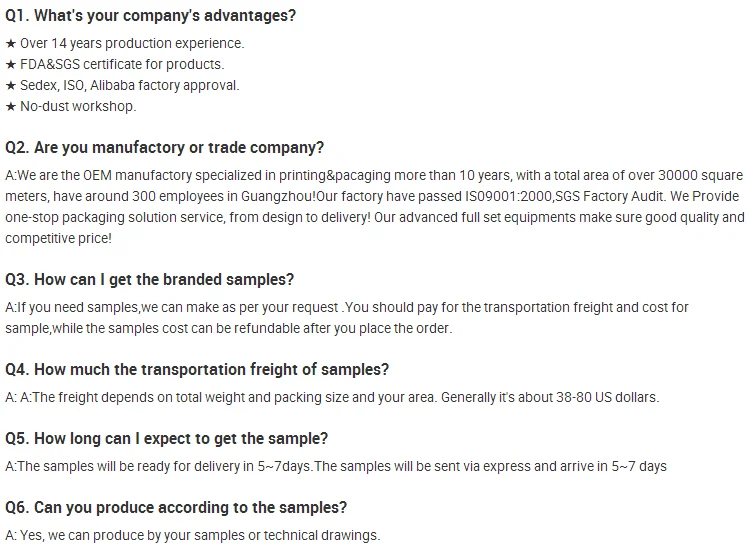Click the answer about delivery in 5~7 days
Image resolution: width=750 pixels, height=545 pixels.
(x=336, y=467)
